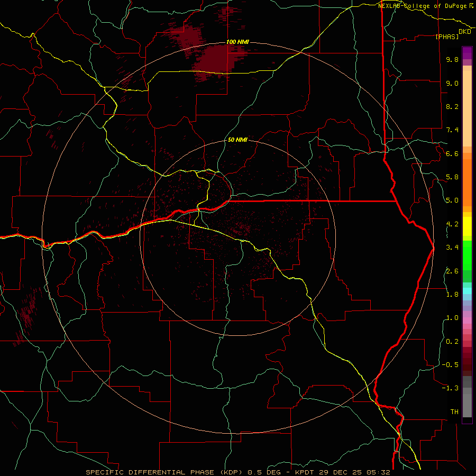Screen dimensions: 476x476
Task: Click the 9.8 value on color scale
Action: click(452, 59)
